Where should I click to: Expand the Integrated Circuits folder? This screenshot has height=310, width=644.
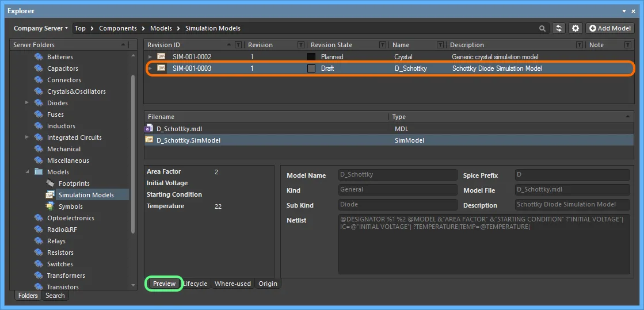pyautogui.click(x=27, y=137)
